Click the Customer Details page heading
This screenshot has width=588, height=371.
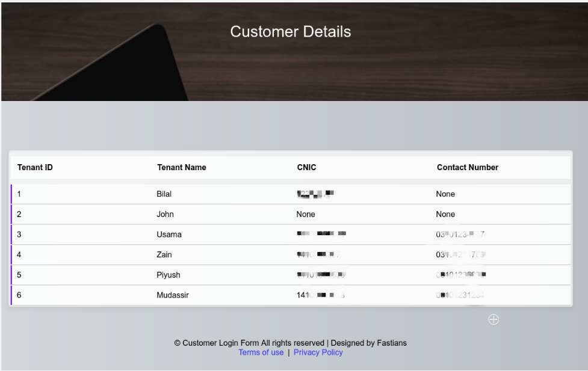point(291,32)
